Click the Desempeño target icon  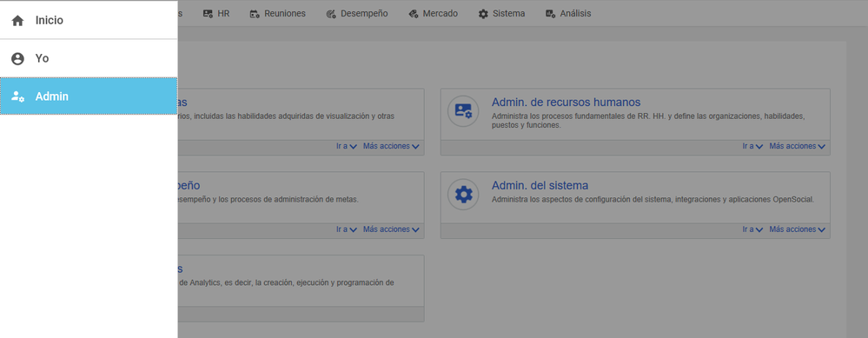(331, 14)
